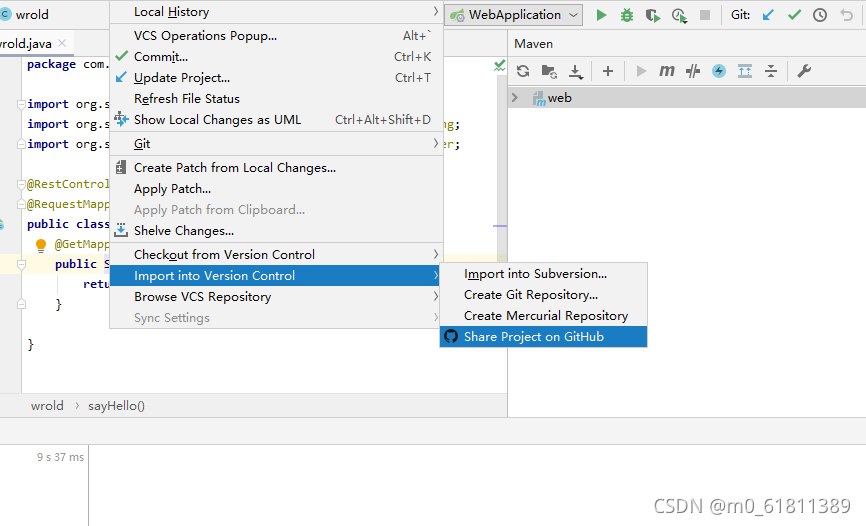Close the wrold.java editor tab
Screen dimensions: 866x526
pyautogui.click(x=62, y=43)
